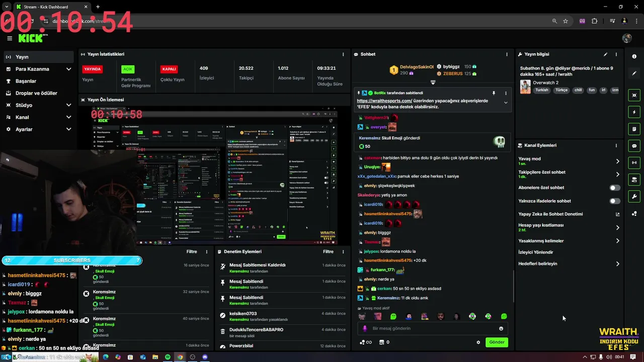Click the channel points infinity icon

366,342
